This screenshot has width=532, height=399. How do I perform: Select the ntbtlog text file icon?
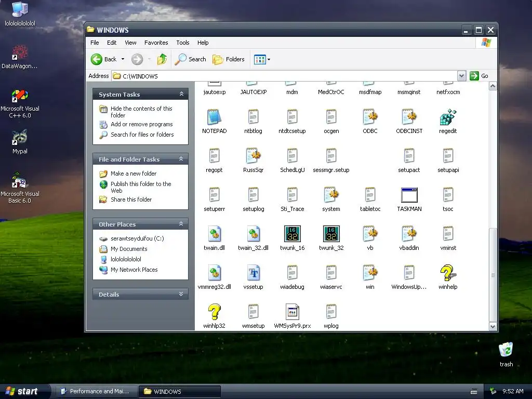253,117
